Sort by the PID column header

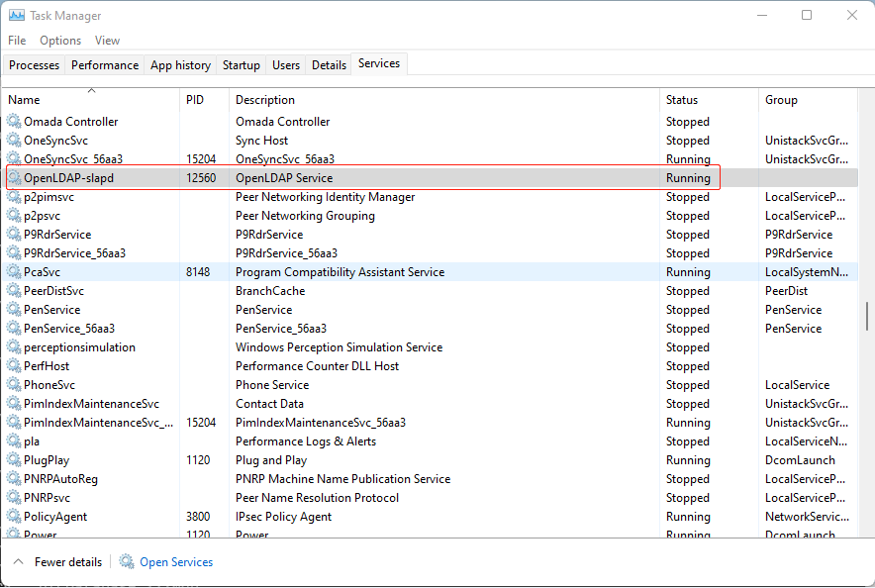(204, 100)
